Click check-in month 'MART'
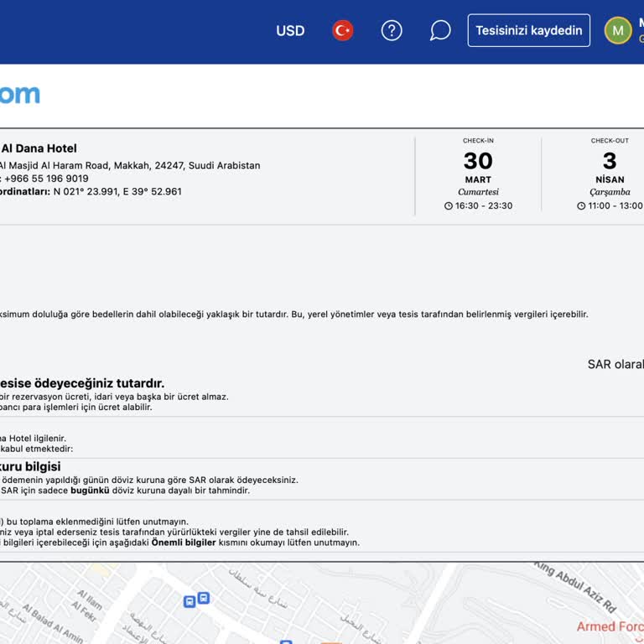The width and height of the screenshot is (644, 644). pyautogui.click(x=478, y=180)
